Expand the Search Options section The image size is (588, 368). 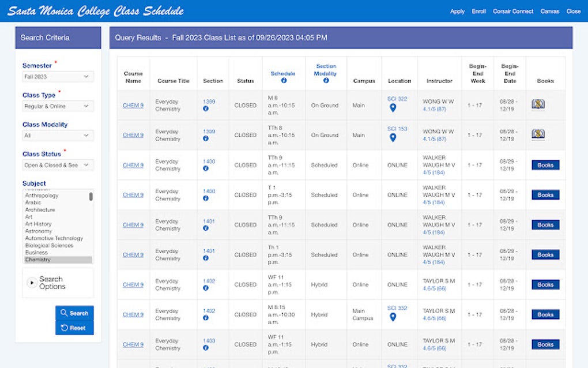(47, 283)
